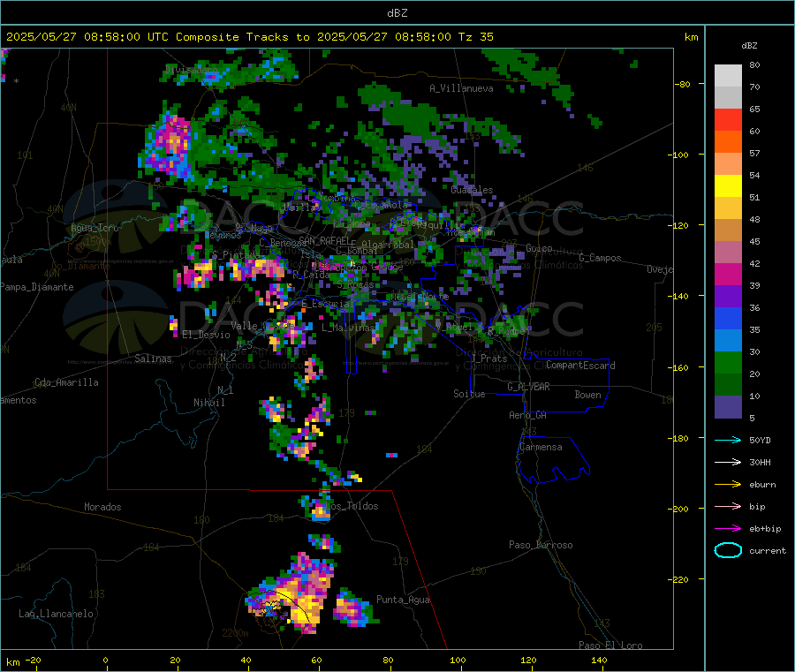Click the 'Paso_Barroso' map label
The width and height of the screenshot is (795, 672).
coord(541,545)
